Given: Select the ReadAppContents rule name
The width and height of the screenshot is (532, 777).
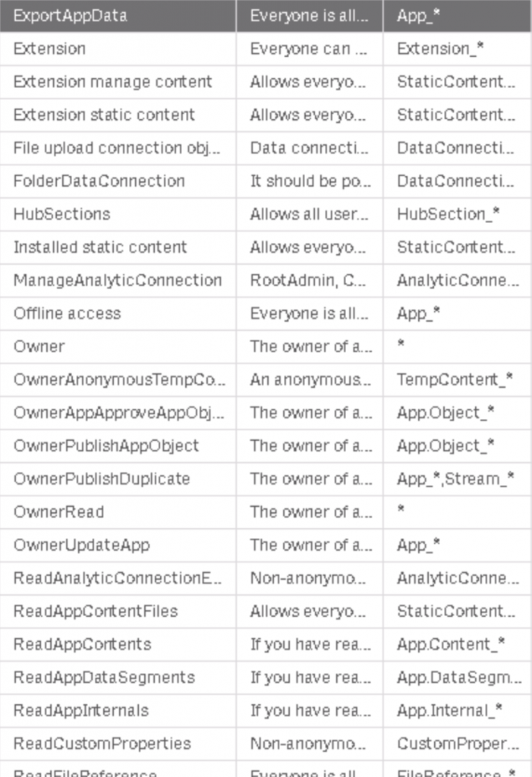Looking at the screenshot, I should point(83,644).
